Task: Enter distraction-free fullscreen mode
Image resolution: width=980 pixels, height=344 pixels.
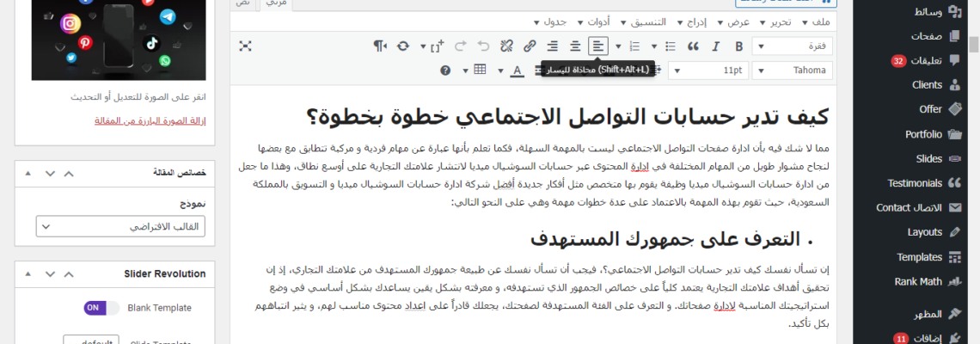Action: pyautogui.click(x=245, y=46)
